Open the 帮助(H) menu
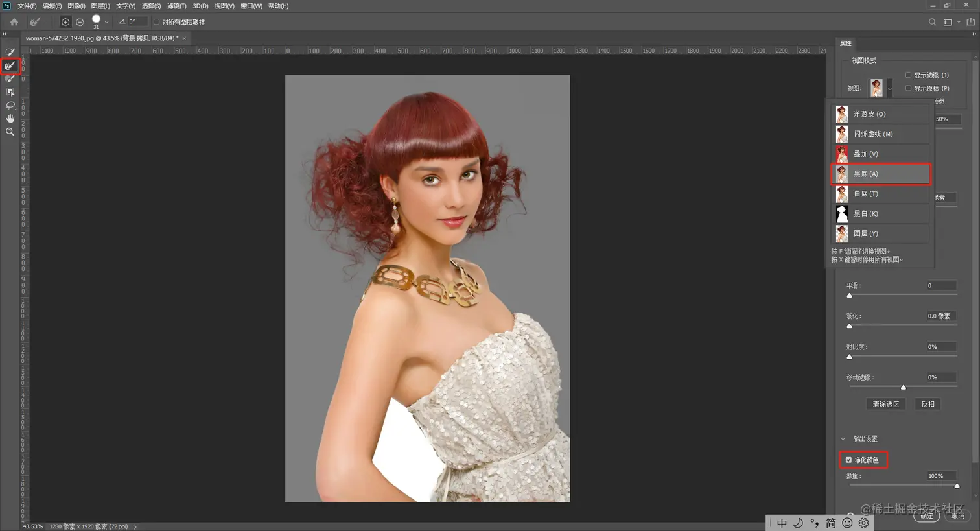Screen dimensions: 980x531 point(278,6)
